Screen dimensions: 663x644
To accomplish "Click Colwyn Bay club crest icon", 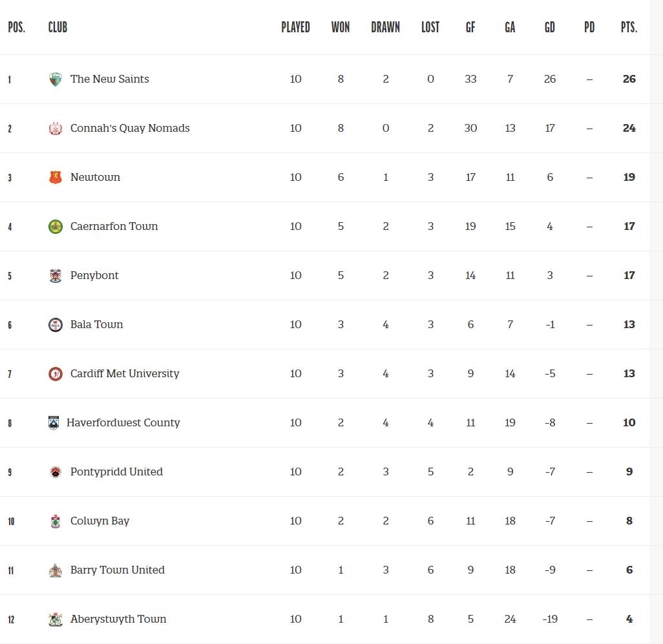I will click(x=56, y=521).
